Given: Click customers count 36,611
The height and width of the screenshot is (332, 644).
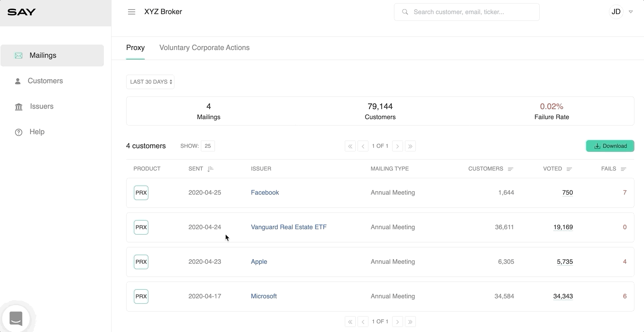Looking at the screenshot, I should point(504,227).
